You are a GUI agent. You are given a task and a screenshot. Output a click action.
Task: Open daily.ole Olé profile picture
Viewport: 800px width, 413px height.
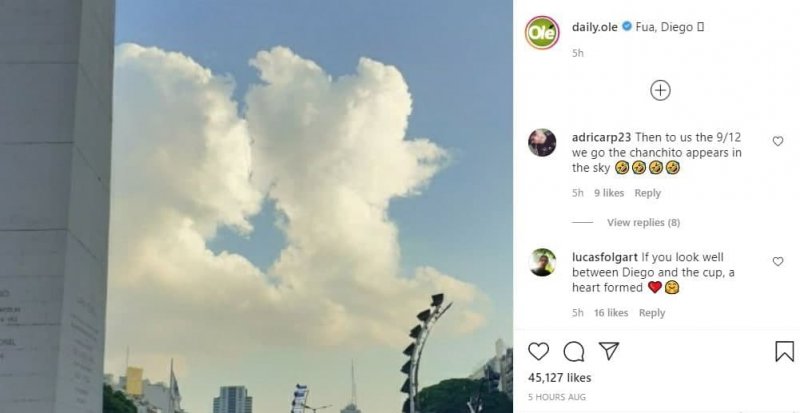[x=542, y=33]
